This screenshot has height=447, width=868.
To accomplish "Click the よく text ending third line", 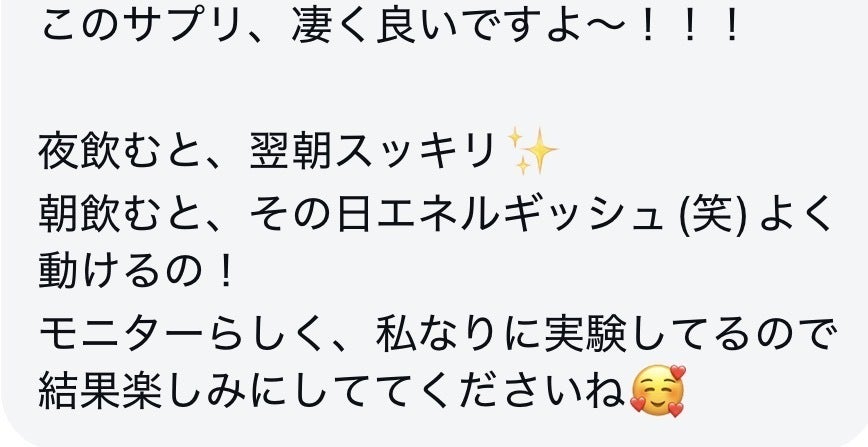I will point(796,213).
